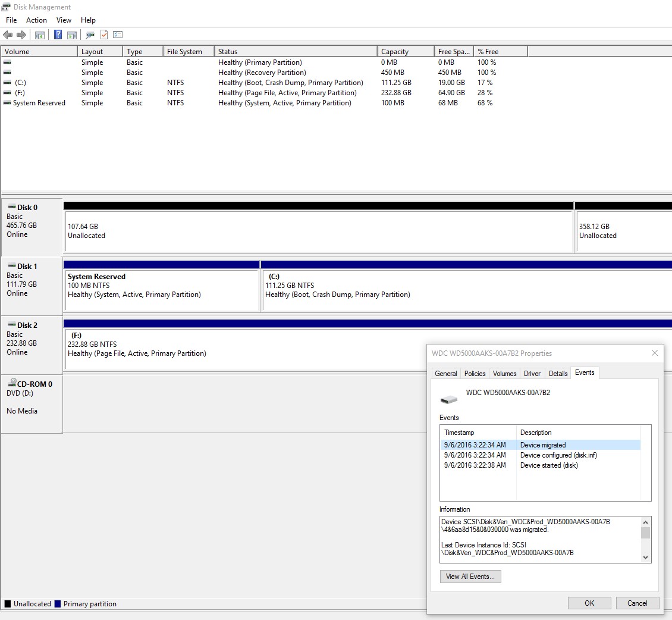The height and width of the screenshot is (620, 672).
Task: Click the disk-with-magnifier toolbar icon
Action: click(x=90, y=35)
